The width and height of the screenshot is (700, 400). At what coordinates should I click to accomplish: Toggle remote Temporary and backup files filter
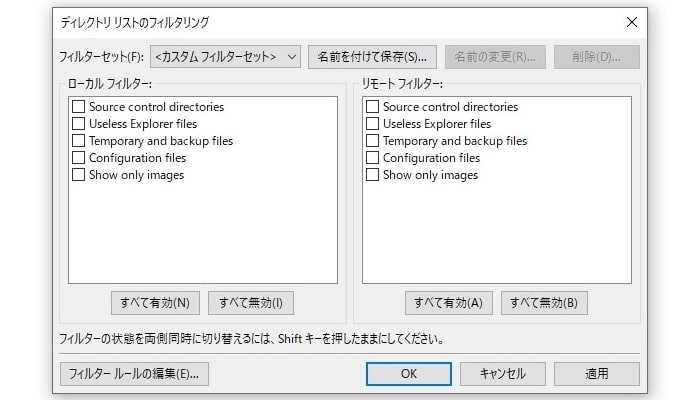[x=373, y=141]
